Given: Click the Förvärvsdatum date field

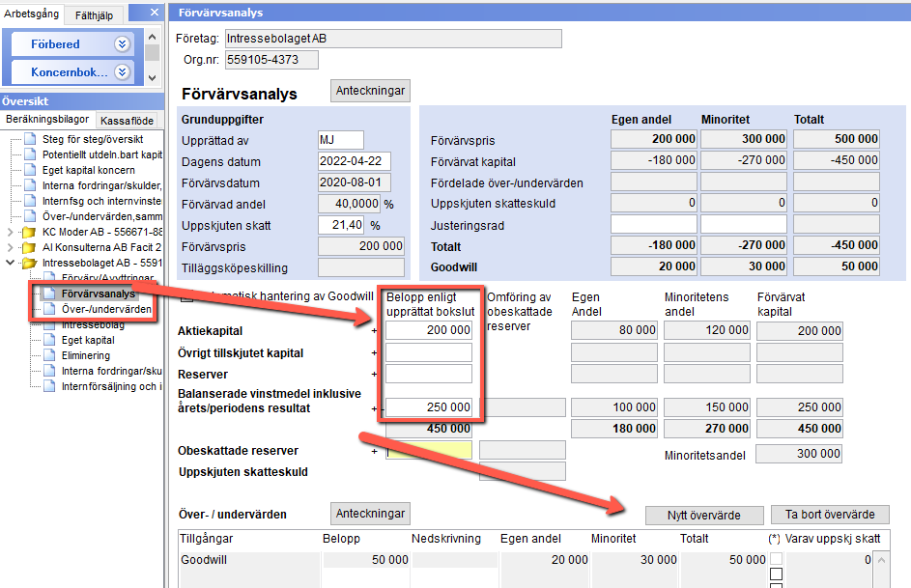Looking at the screenshot, I should pyautogui.click(x=355, y=182).
